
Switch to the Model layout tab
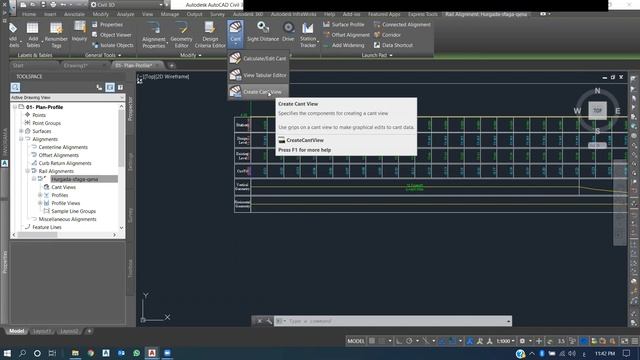(17, 331)
